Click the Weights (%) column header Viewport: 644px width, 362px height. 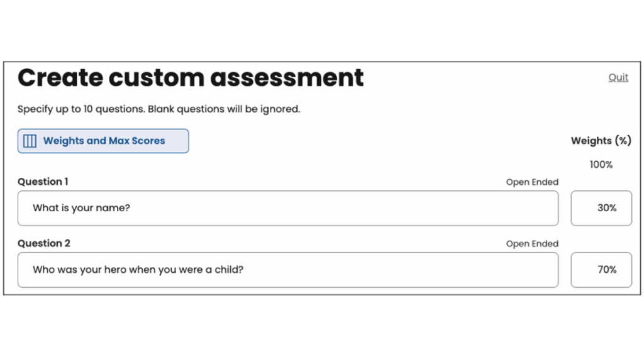(x=601, y=141)
